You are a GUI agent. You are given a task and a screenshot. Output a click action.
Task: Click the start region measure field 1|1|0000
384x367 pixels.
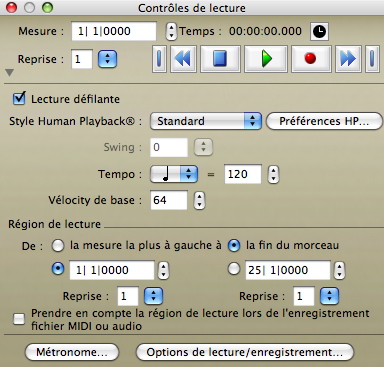(x=112, y=270)
